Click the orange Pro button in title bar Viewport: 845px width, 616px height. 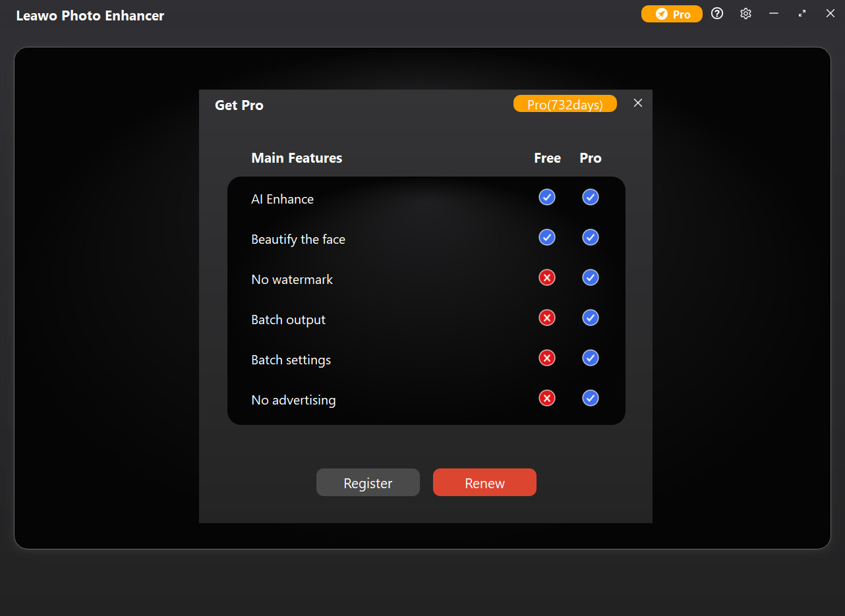coord(672,14)
